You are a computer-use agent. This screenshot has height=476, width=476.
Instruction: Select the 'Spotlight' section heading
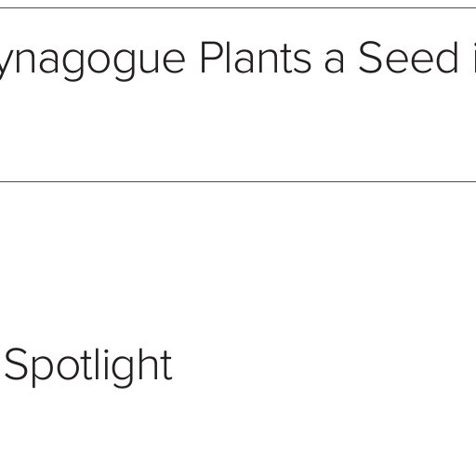click(x=88, y=367)
